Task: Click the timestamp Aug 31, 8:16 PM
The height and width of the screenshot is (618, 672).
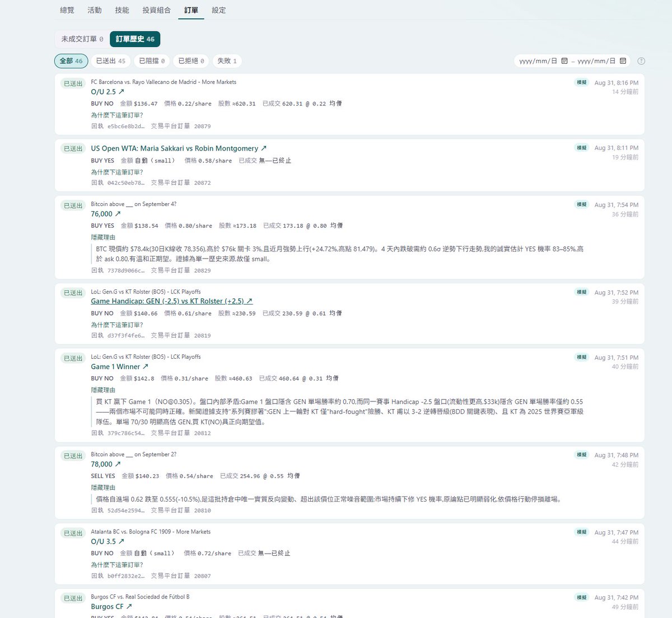Action: pos(616,83)
